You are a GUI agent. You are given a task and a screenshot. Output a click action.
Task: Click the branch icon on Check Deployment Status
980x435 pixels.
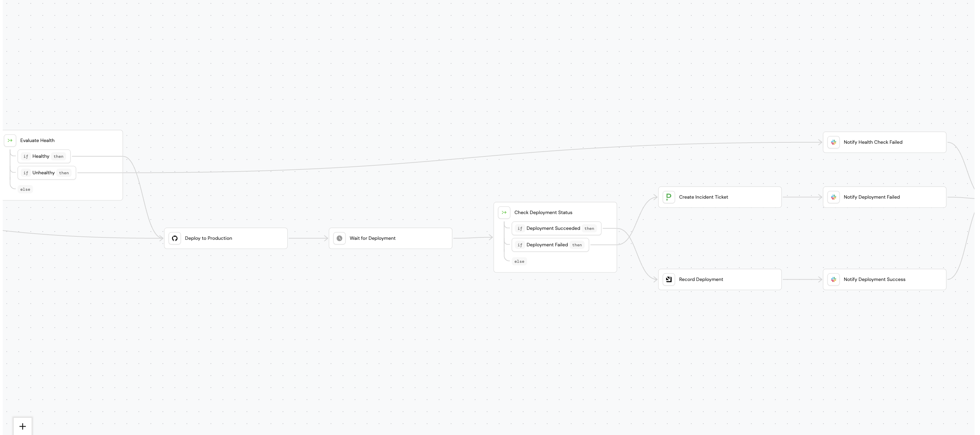pyautogui.click(x=504, y=213)
